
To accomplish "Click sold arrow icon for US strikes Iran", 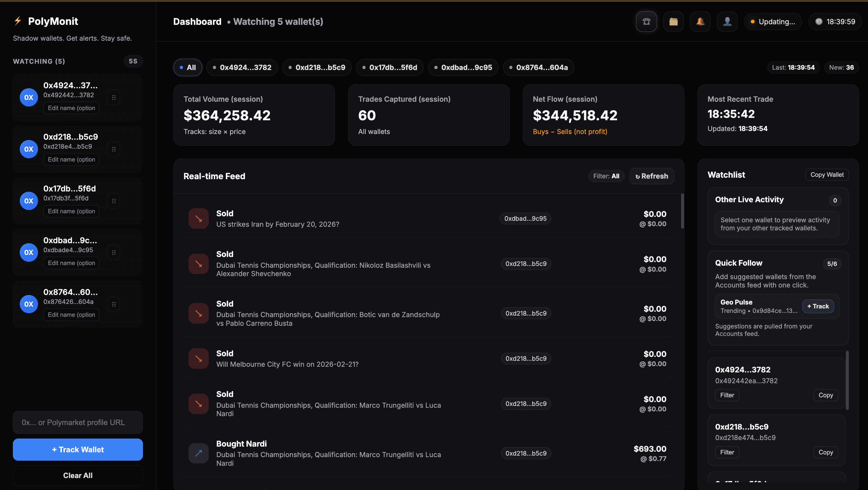I will pyautogui.click(x=199, y=219).
